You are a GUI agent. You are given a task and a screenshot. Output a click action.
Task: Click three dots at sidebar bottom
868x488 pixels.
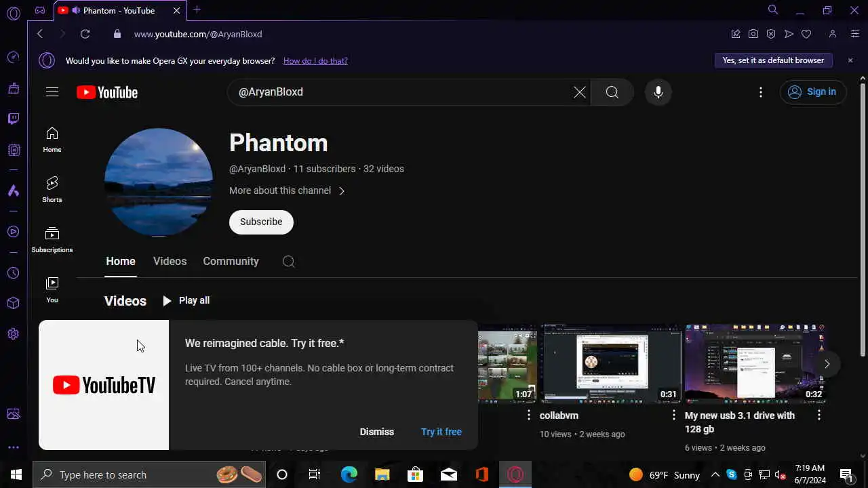[13, 447]
